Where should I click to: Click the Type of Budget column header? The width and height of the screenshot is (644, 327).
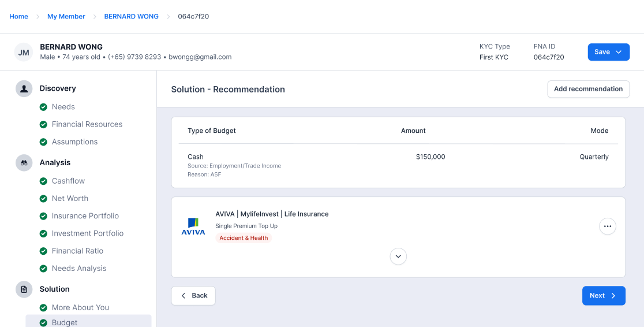pos(212,131)
